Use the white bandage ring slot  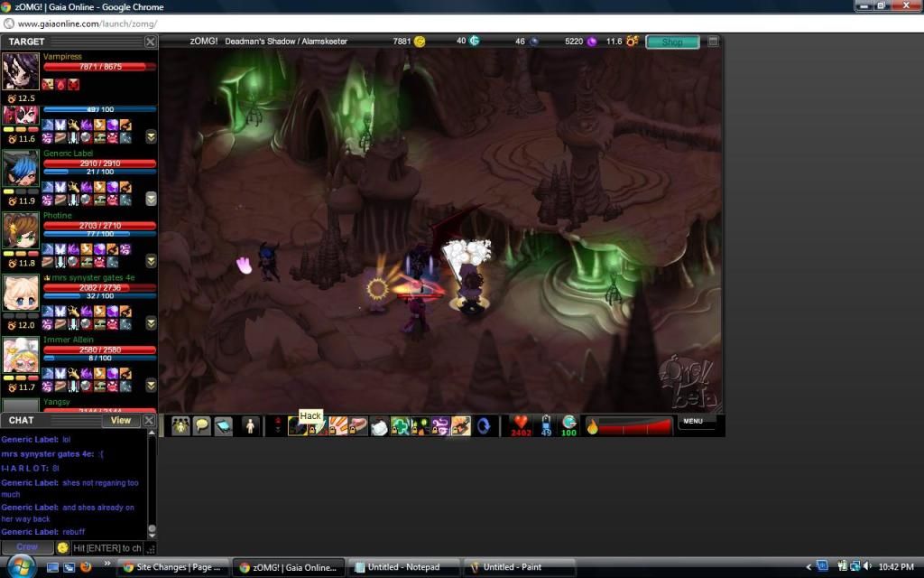click(x=379, y=426)
